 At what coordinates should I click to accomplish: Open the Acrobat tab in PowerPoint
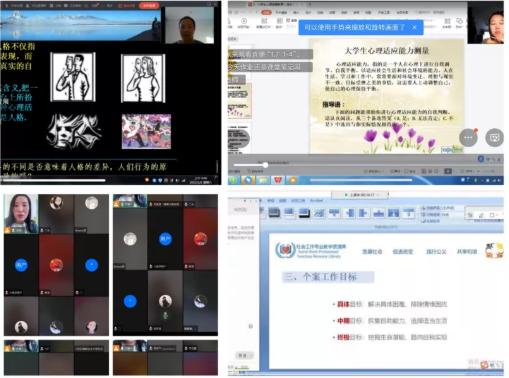316,200
